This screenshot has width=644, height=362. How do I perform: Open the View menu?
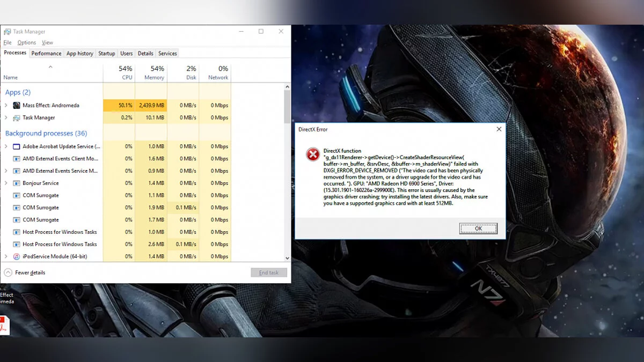click(x=47, y=43)
